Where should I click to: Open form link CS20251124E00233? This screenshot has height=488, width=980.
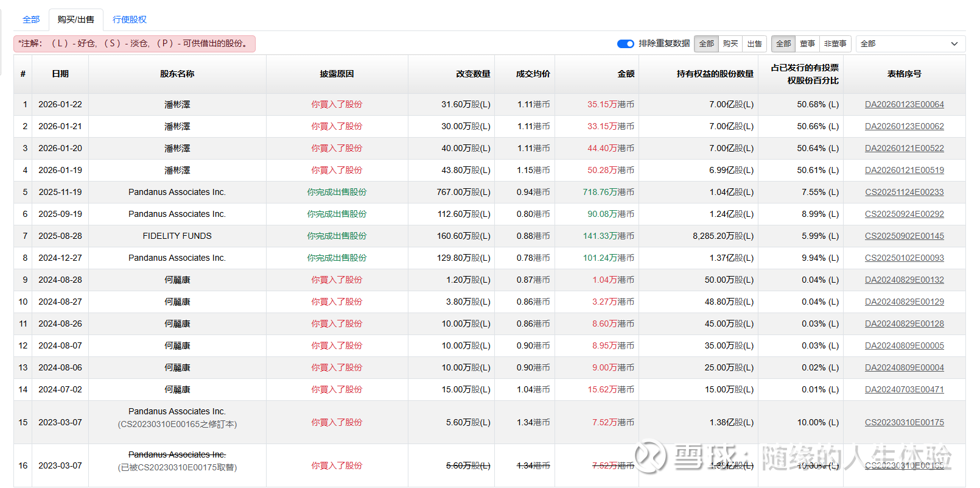[x=904, y=193]
